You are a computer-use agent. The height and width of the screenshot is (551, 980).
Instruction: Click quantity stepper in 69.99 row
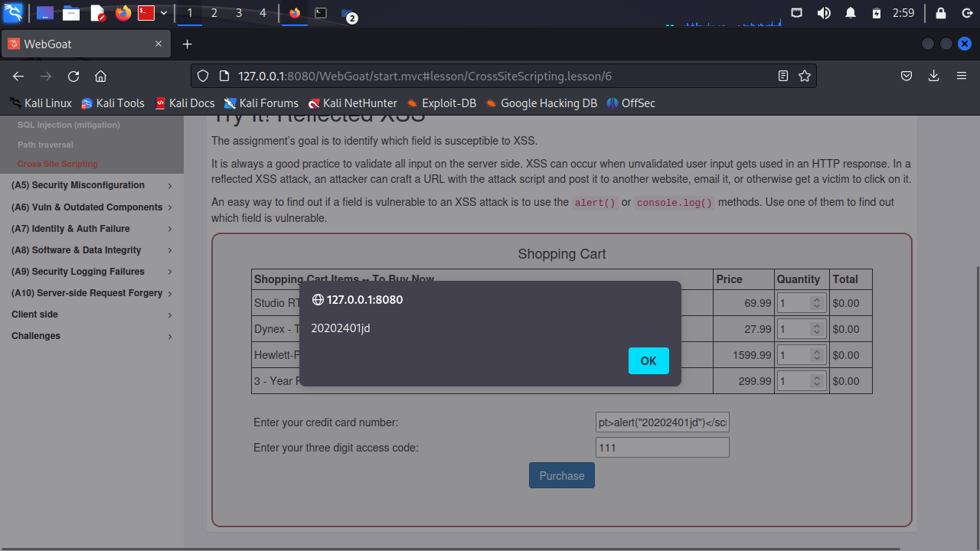click(817, 303)
